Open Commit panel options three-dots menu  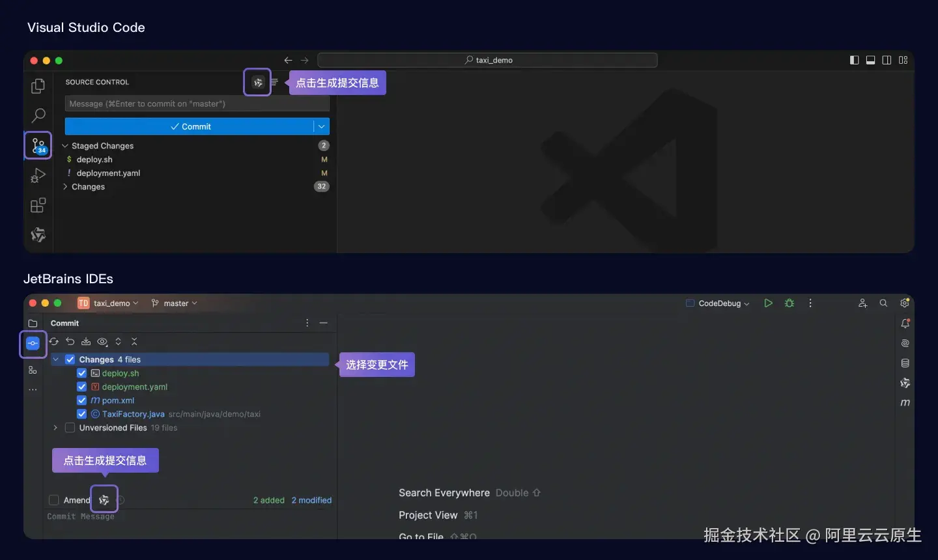point(307,323)
